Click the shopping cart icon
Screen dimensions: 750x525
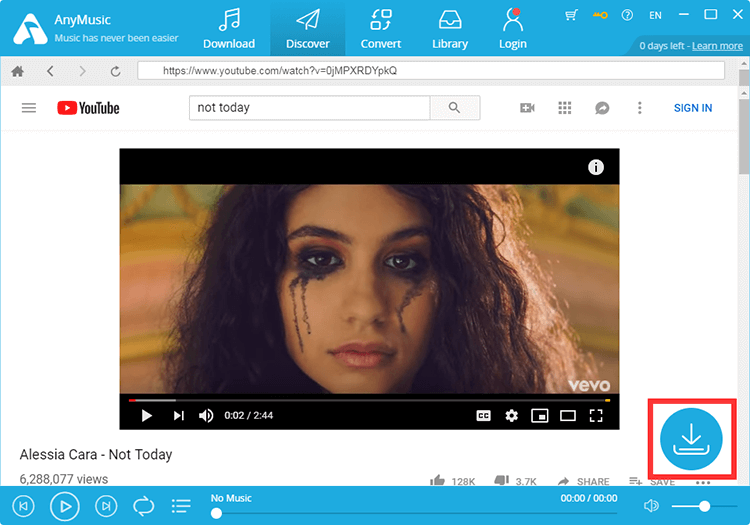(x=571, y=15)
